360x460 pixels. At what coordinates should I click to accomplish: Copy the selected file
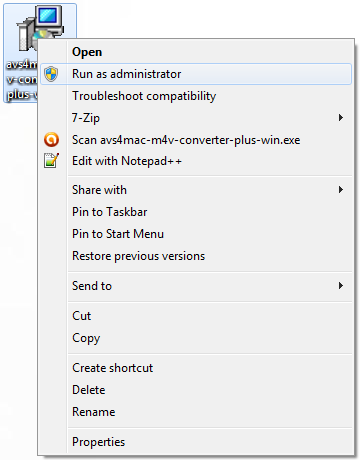click(x=196, y=338)
